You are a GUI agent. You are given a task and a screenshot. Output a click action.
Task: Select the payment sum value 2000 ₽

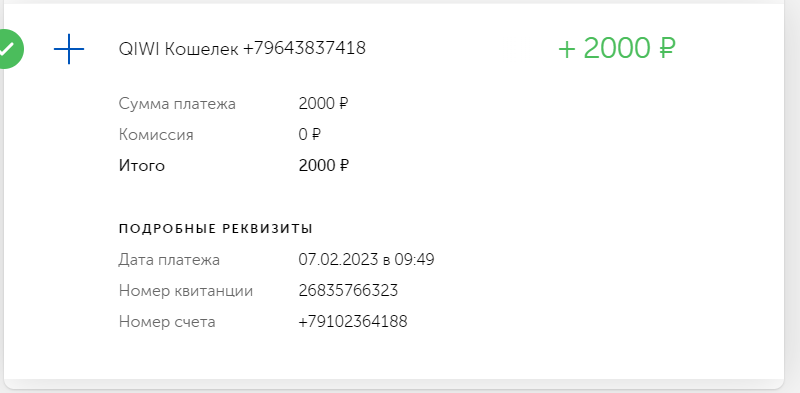[x=323, y=104]
